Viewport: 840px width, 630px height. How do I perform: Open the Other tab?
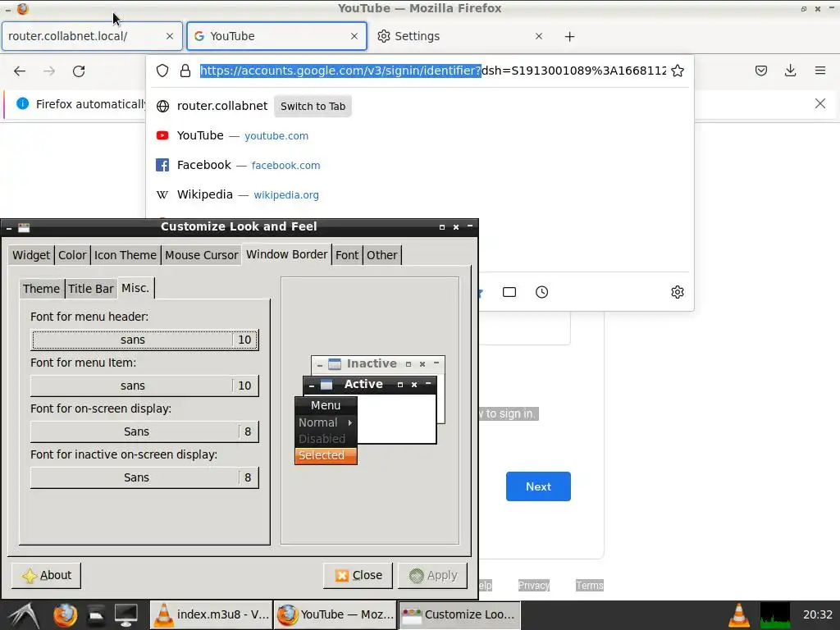click(x=382, y=255)
